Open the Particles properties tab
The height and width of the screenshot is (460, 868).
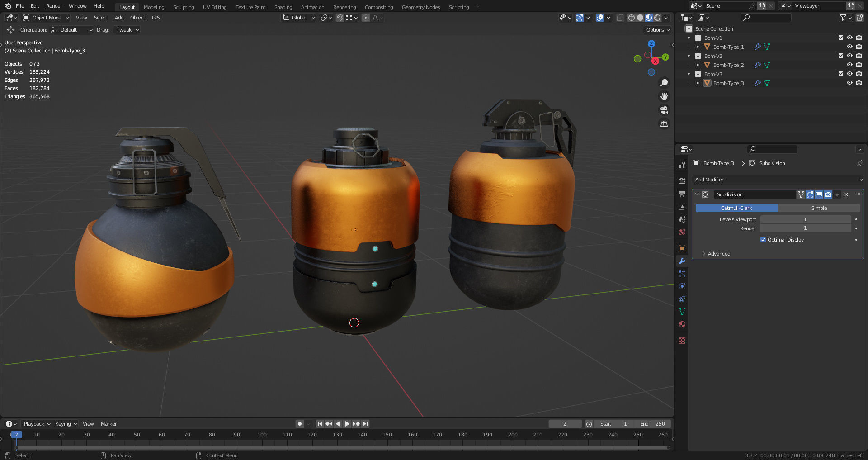coord(682,274)
